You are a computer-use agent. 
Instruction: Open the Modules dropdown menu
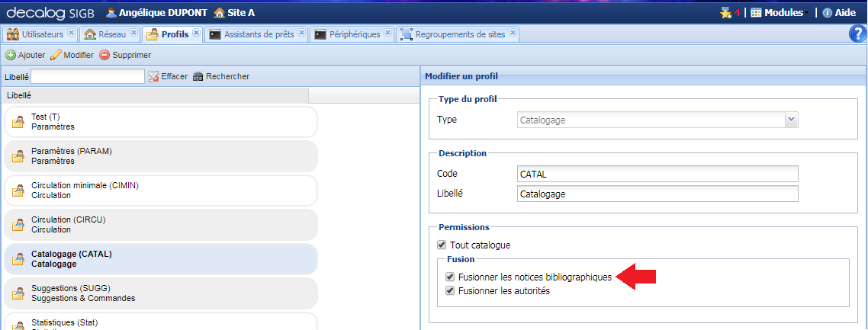click(779, 13)
